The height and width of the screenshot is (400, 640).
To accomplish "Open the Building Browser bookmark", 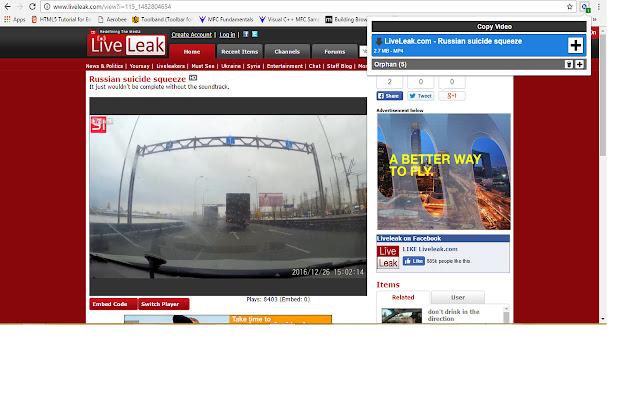I will coord(346,19).
